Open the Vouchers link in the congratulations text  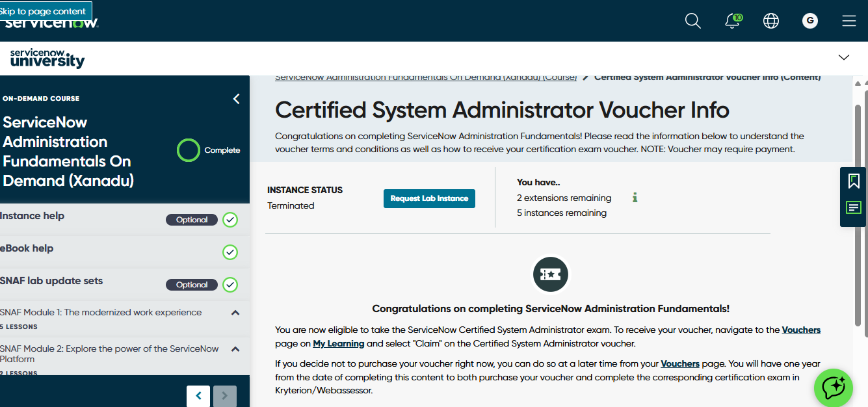pos(800,330)
